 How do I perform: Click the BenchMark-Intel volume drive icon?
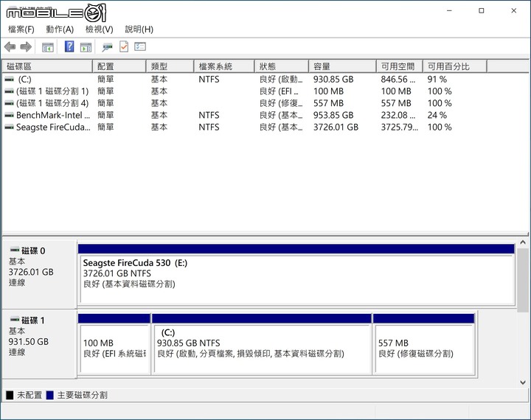click(9, 116)
